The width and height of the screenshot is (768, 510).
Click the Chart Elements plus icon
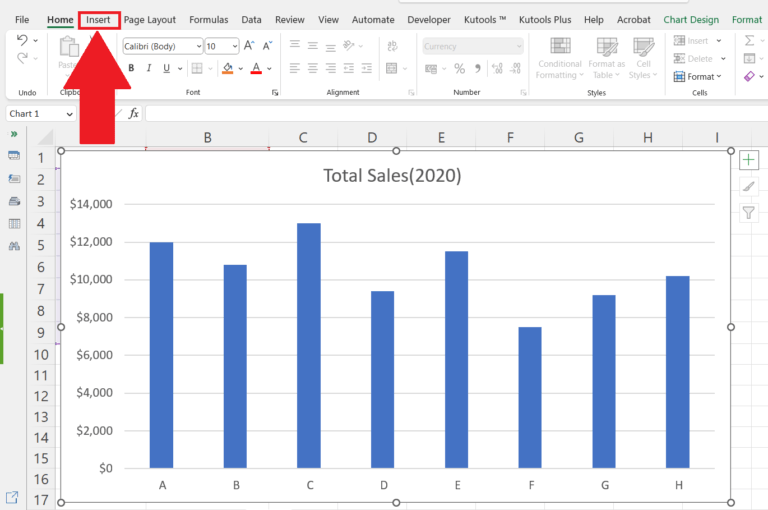click(748, 160)
